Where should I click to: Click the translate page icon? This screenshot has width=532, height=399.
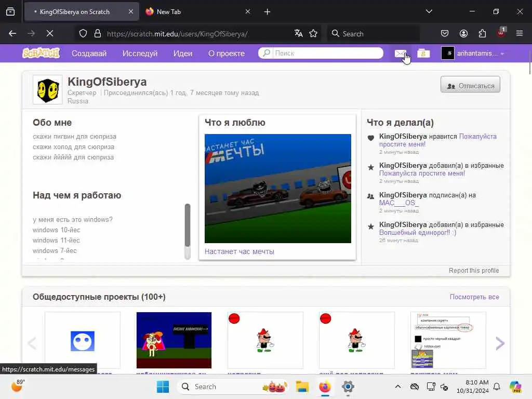point(298,33)
